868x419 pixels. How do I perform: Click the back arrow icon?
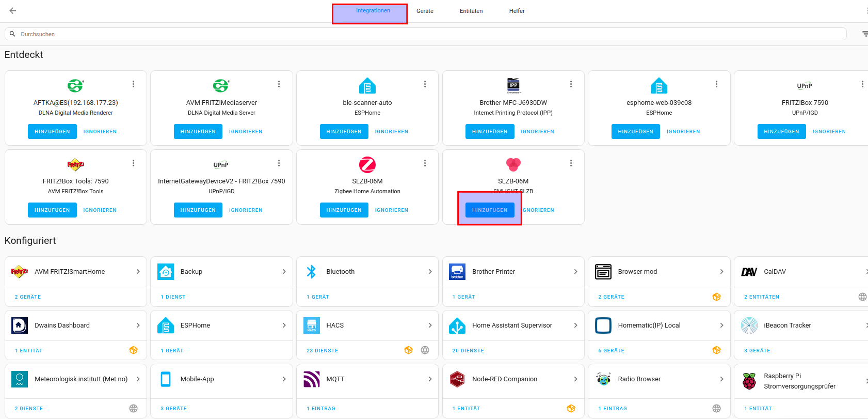tap(13, 11)
